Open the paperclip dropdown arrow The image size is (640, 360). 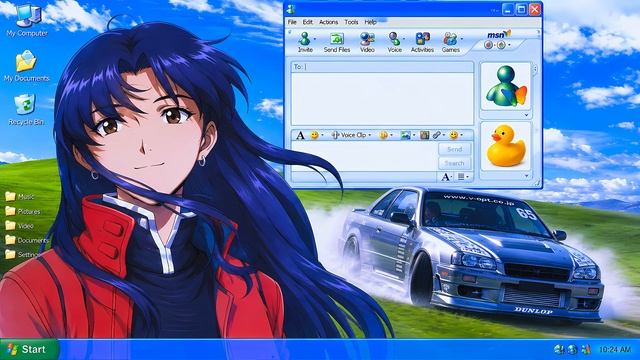coord(444,135)
